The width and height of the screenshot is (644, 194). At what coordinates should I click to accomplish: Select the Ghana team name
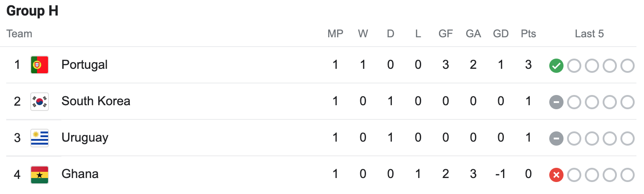coord(80,174)
